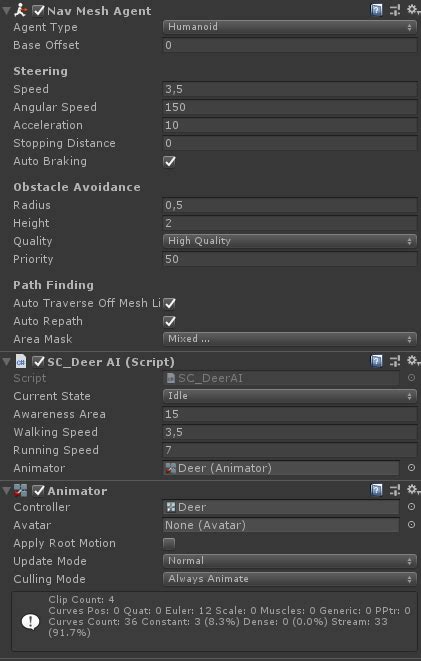This screenshot has width=421, height=661.
Task: Enable Apply Root Motion checkbox
Action: (x=169, y=543)
